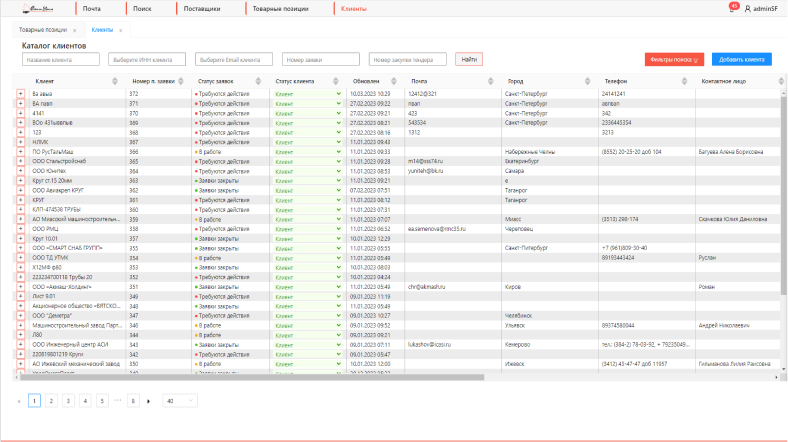Select client ООО «СМАРТ СНАБ ГРУПП»
Viewport: 788px width, 442px height.
(x=67, y=248)
